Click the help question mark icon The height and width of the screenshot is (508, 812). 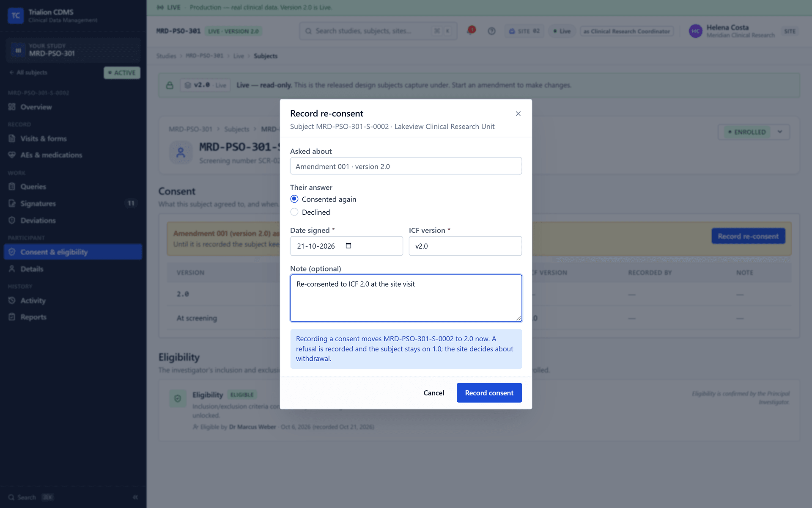pos(491,31)
